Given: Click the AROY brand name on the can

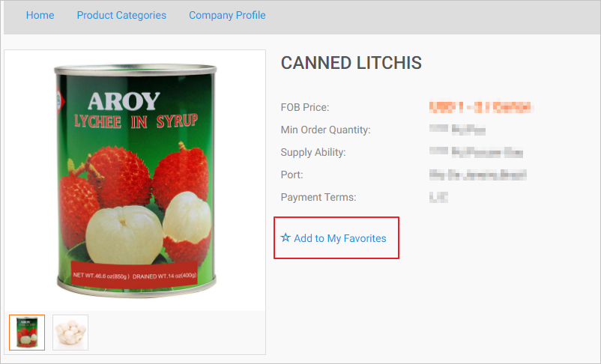Looking at the screenshot, I should pos(124,100).
